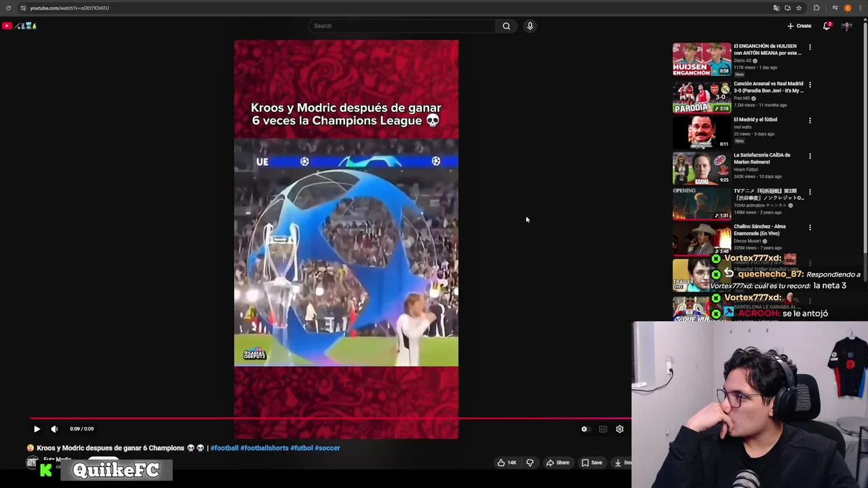Open the #futbol hashtag link
868x488 pixels.
click(302, 448)
